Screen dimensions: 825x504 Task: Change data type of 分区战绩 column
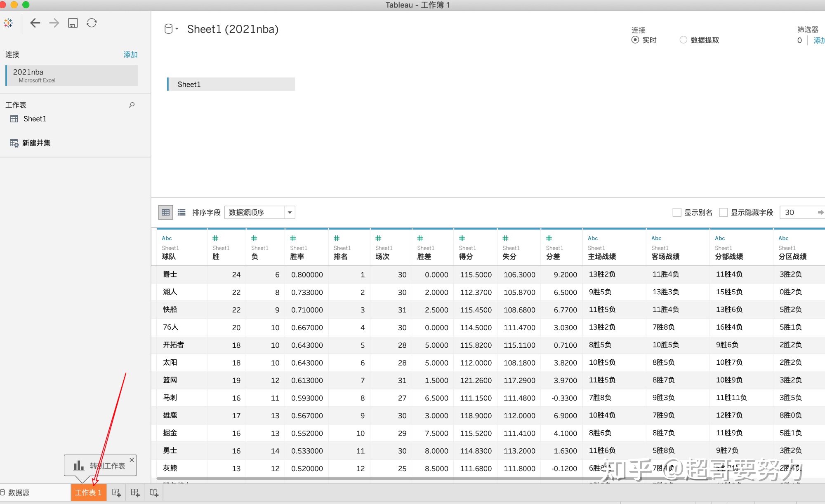pyautogui.click(x=783, y=238)
